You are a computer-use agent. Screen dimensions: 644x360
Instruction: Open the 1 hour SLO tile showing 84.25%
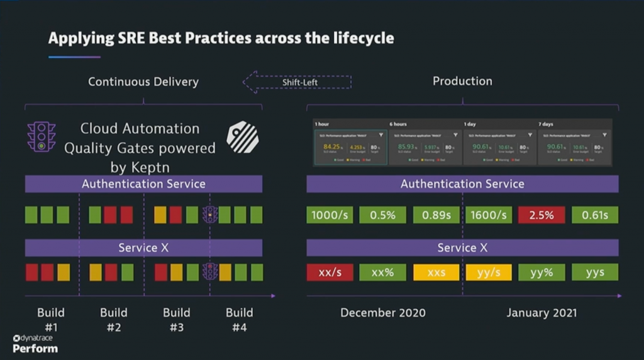click(x=351, y=148)
